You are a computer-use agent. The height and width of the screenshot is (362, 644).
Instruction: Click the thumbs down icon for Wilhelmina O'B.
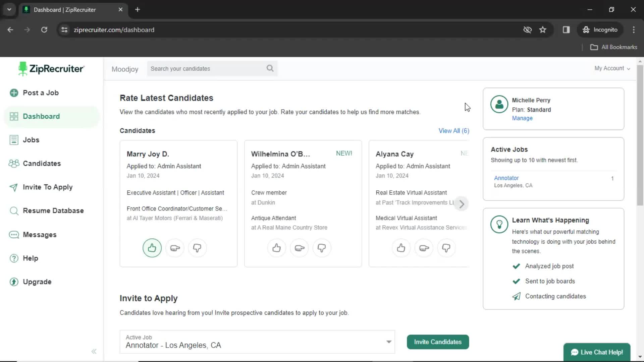322,248
